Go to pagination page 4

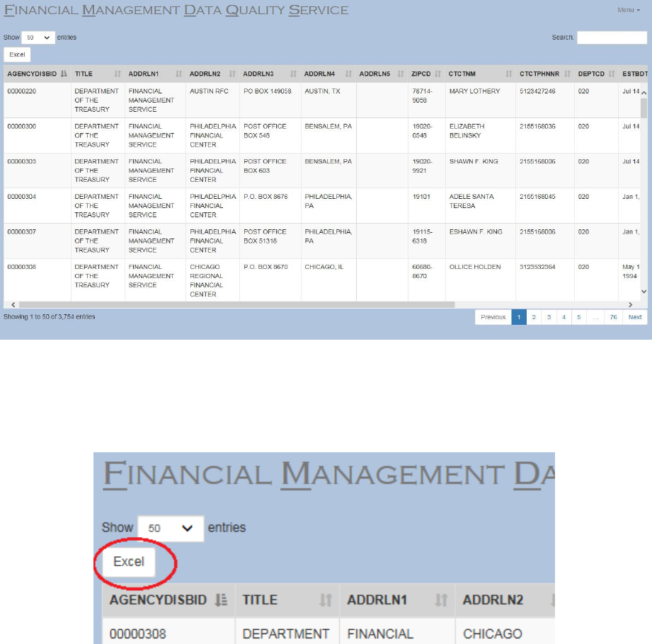[x=564, y=317]
